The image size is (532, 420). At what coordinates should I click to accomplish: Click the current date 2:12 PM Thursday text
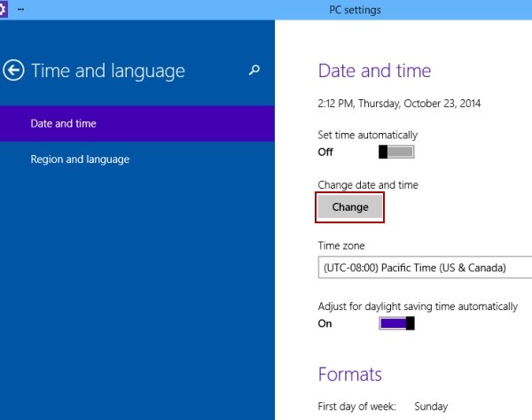tap(399, 104)
